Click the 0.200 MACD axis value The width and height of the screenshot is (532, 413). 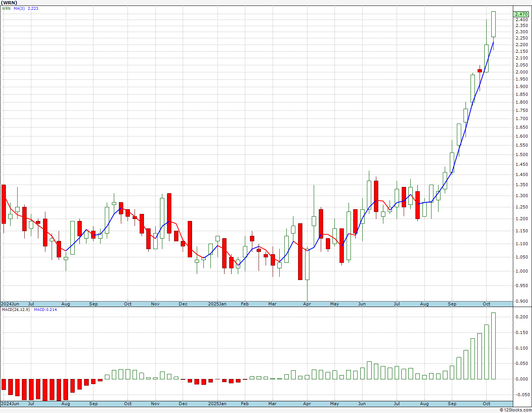tap(521, 317)
